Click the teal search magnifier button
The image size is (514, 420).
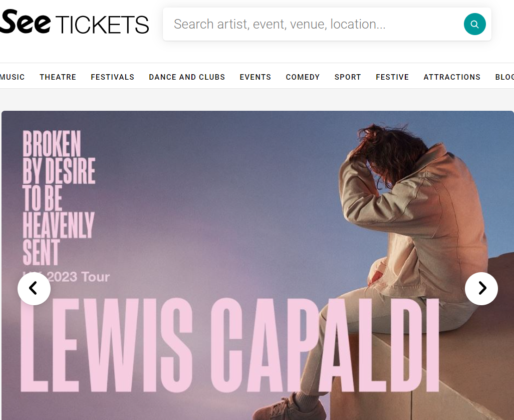(474, 24)
